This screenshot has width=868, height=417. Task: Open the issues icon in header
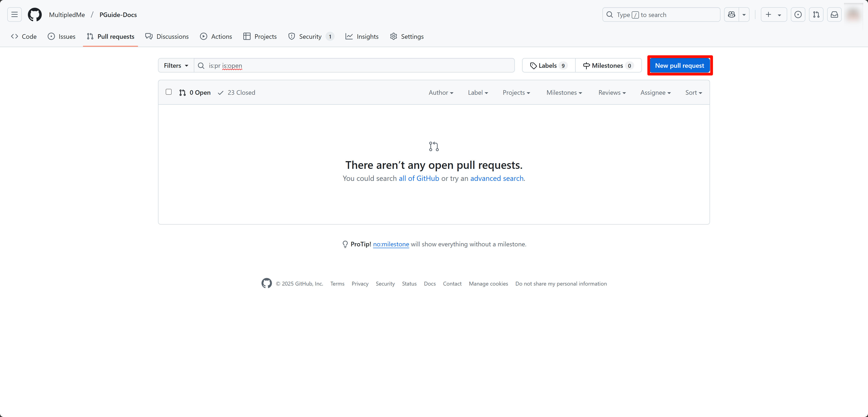[x=798, y=15]
